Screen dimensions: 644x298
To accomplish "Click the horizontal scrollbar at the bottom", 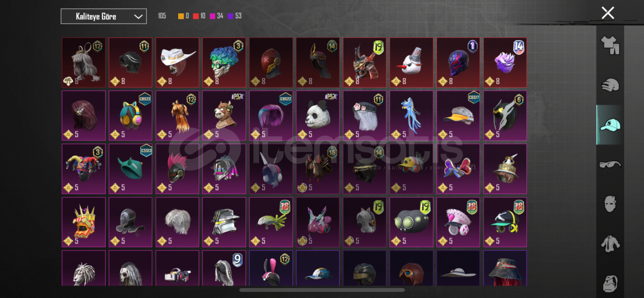I will (x=322, y=290).
